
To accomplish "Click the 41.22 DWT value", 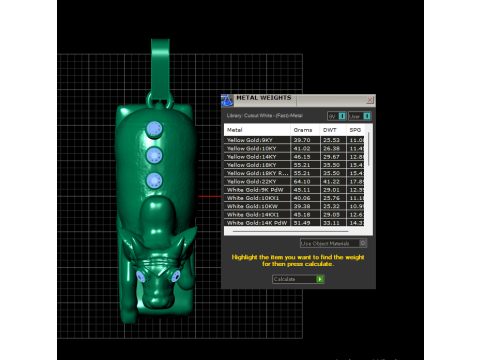I will coord(331,182).
